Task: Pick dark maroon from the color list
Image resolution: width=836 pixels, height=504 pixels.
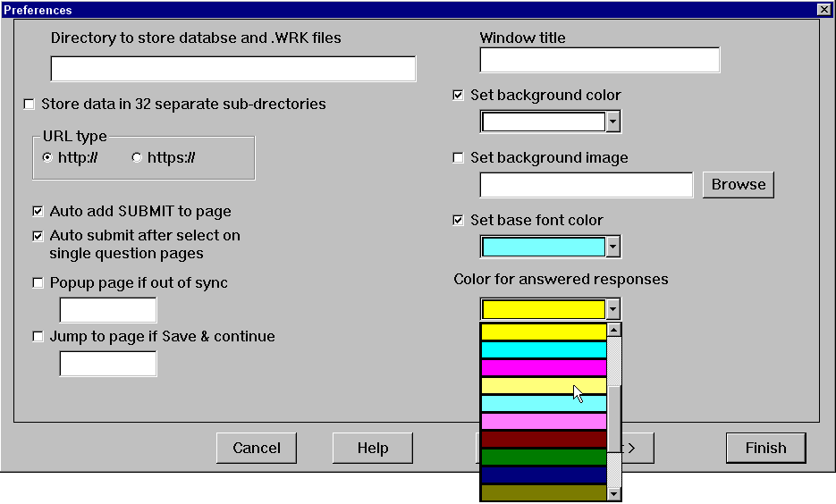Action: pos(544,440)
